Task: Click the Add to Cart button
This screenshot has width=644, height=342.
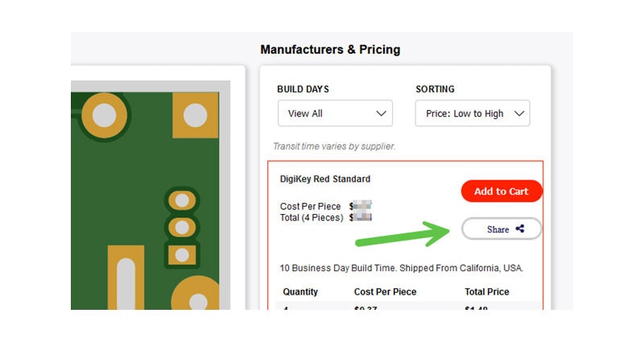Action: point(501,192)
